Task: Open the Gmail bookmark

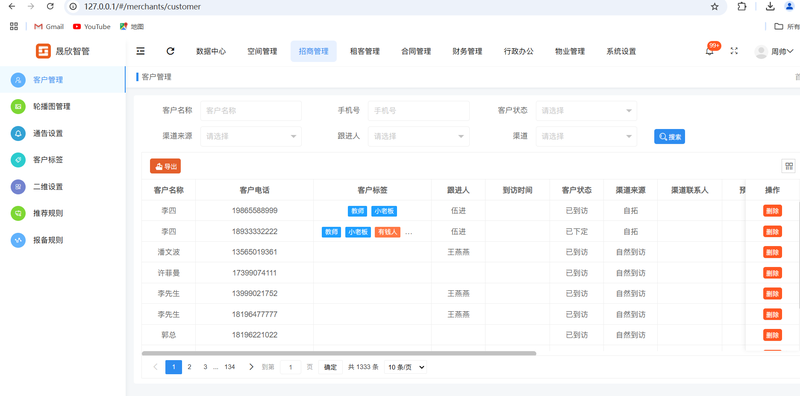Action: [x=49, y=27]
